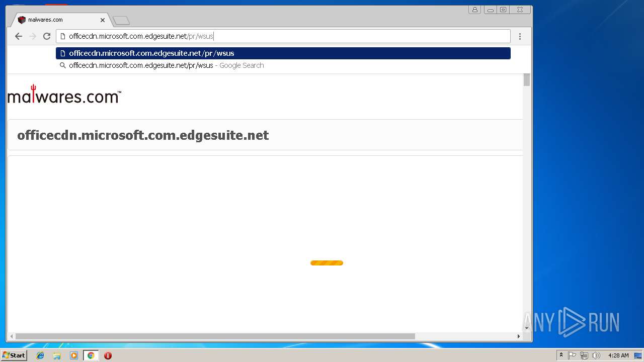
Task: Click the orange loading progress indicator
Action: tap(327, 263)
